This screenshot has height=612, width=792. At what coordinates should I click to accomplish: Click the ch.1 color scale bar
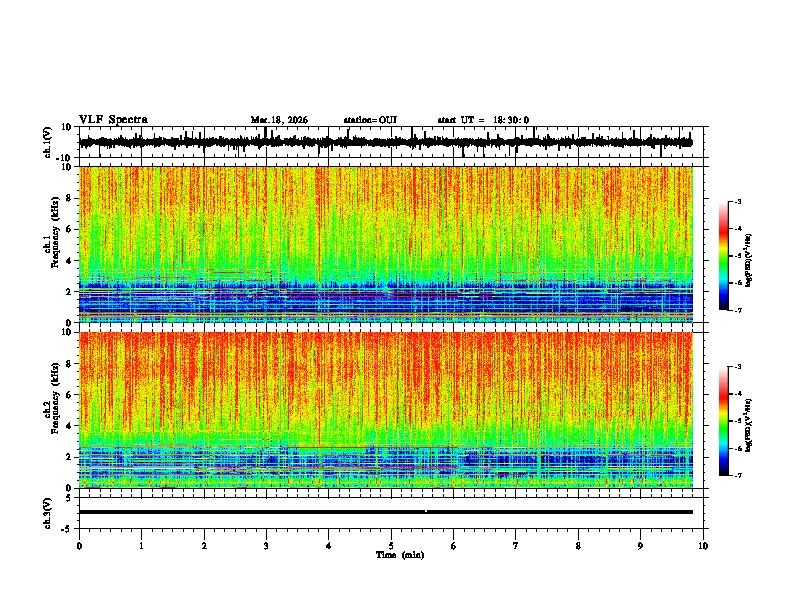[724, 256]
